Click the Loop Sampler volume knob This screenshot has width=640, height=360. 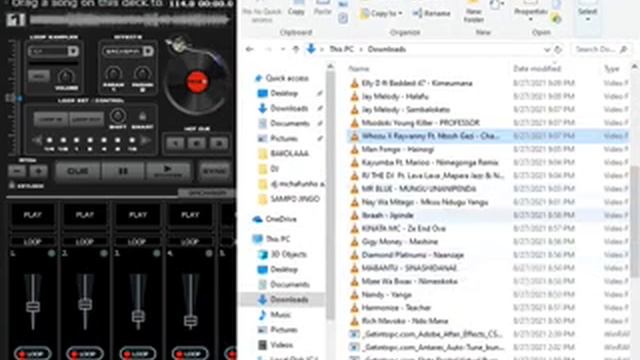(x=66, y=77)
